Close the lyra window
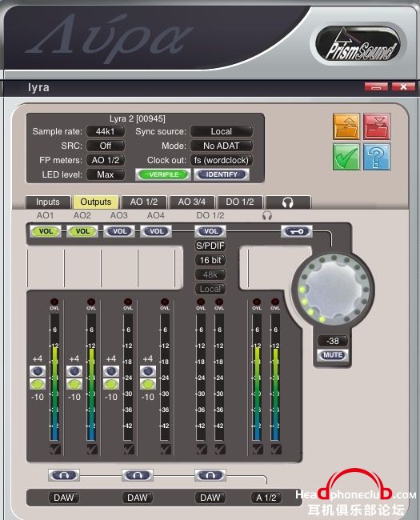This screenshot has height=520, width=420. [x=403, y=87]
